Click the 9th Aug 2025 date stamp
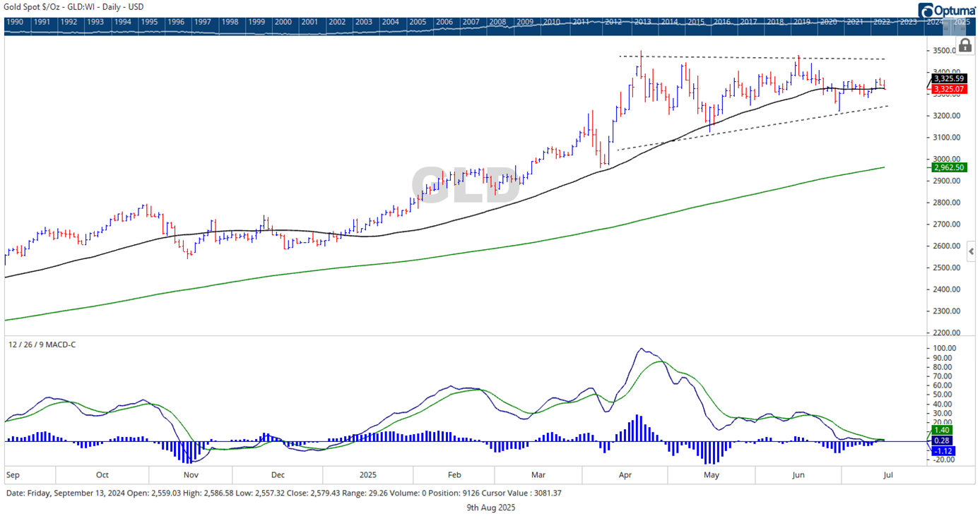980x521 pixels. [490, 508]
